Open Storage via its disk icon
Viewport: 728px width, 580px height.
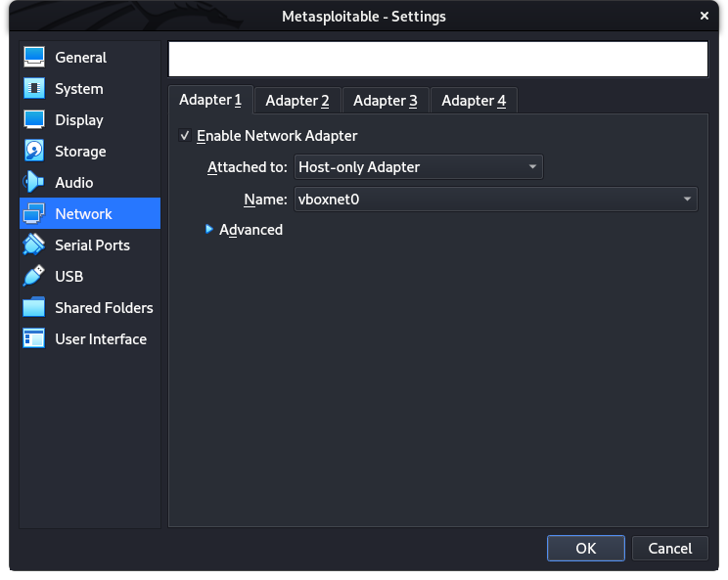(x=34, y=152)
